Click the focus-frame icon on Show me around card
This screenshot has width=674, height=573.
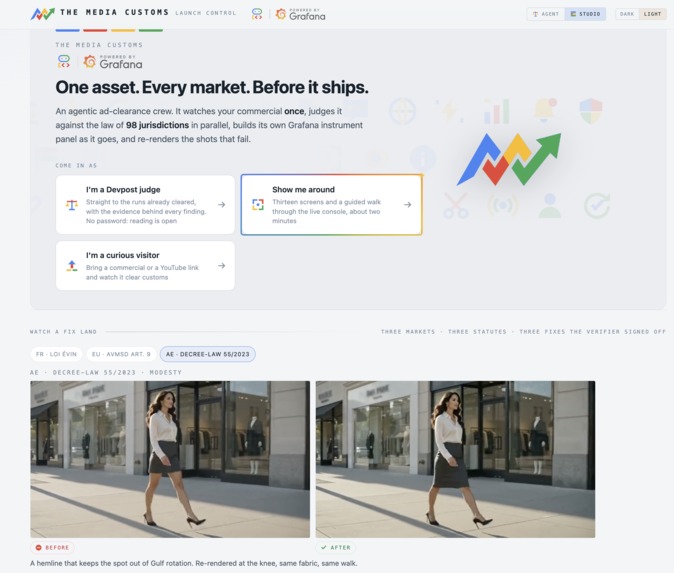tap(258, 205)
